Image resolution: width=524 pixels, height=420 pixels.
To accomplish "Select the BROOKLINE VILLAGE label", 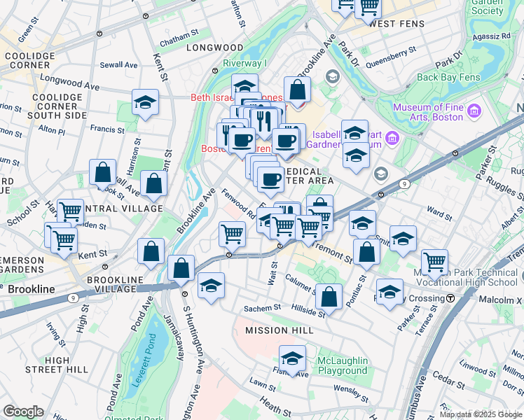I will click(x=116, y=284).
